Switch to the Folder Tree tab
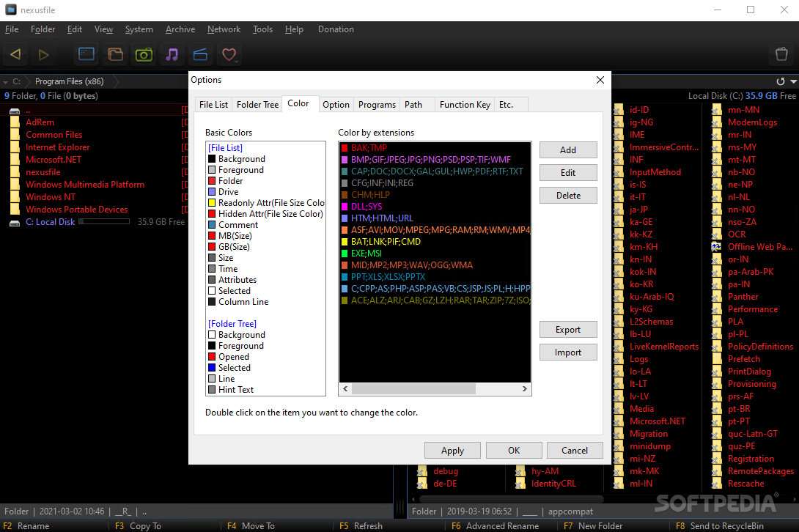This screenshot has width=799, height=532. pos(257,105)
